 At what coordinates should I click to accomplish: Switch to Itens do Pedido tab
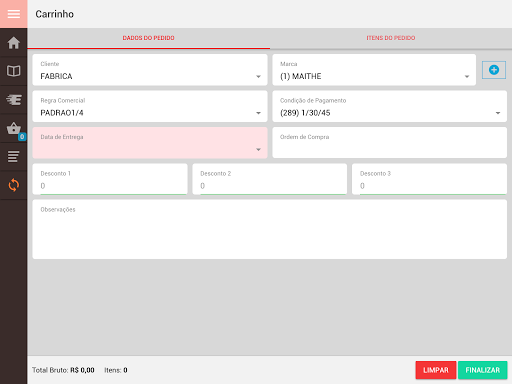[x=391, y=38]
